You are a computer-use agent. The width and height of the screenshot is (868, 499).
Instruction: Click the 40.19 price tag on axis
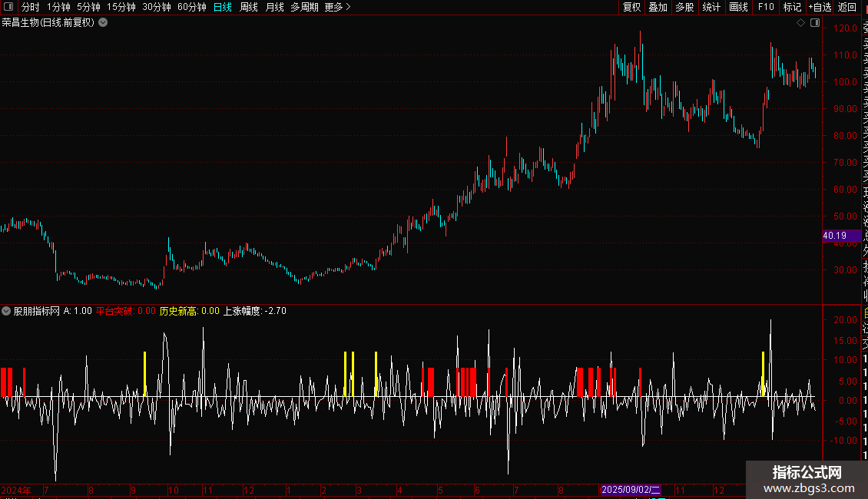[x=842, y=236]
